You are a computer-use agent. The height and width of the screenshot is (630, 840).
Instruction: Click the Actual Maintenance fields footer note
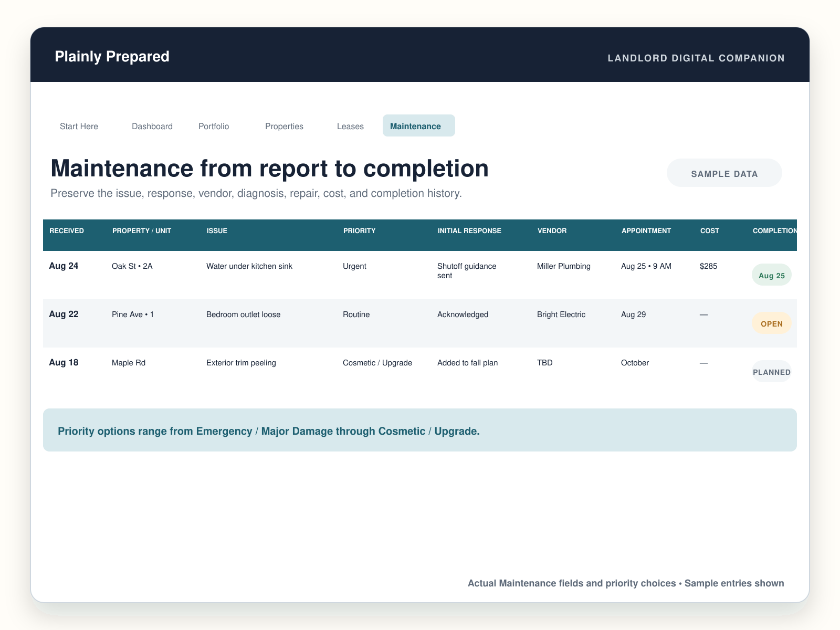626,583
